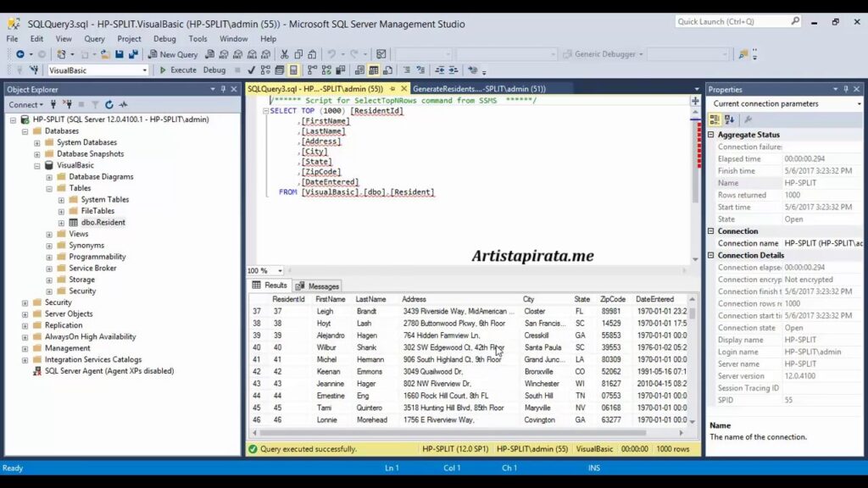Click the Database Engine Query icon
868x488 pixels.
(x=210, y=54)
